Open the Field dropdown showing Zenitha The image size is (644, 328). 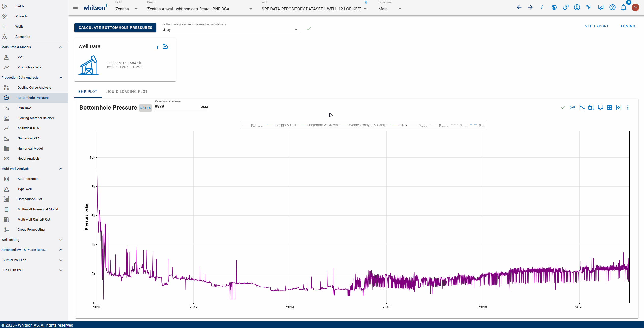(x=126, y=9)
